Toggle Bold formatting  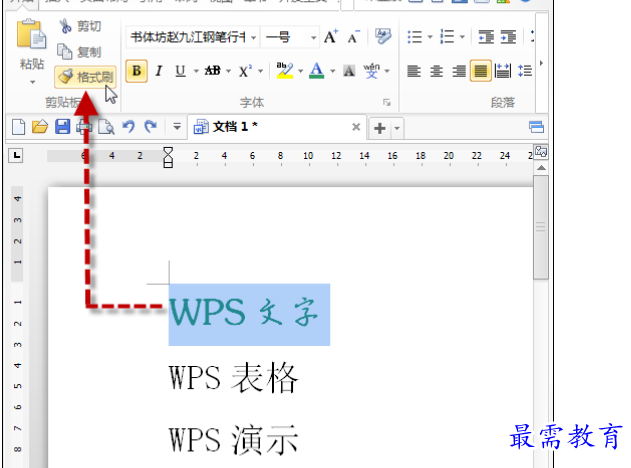point(136,71)
